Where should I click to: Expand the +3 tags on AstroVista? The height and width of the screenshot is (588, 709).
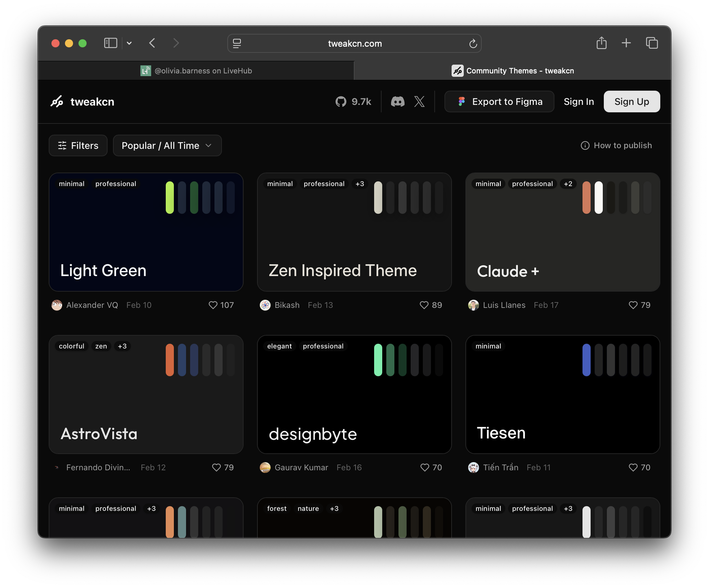click(122, 346)
